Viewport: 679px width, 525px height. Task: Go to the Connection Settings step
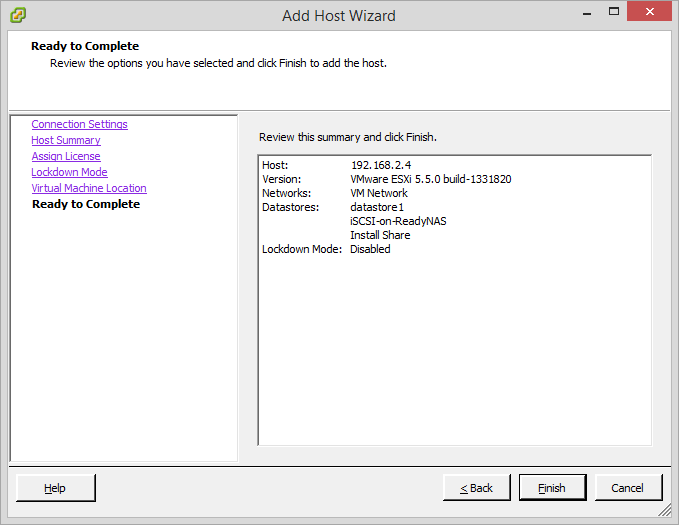[x=79, y=124]
